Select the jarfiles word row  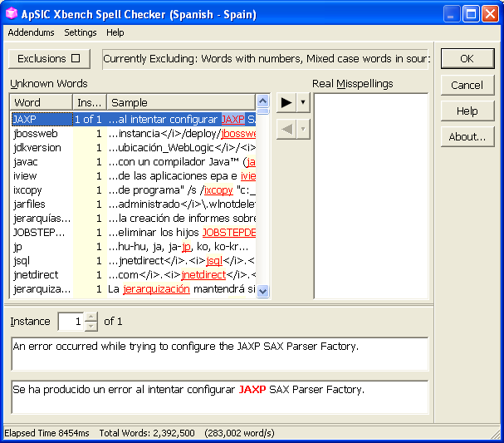pos(134,204)
